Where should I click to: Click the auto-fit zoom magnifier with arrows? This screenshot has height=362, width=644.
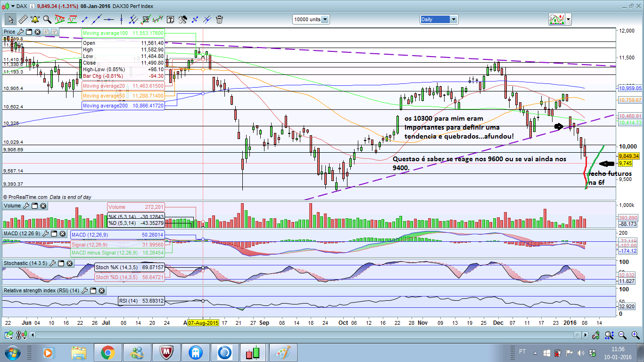click(610, 335)
